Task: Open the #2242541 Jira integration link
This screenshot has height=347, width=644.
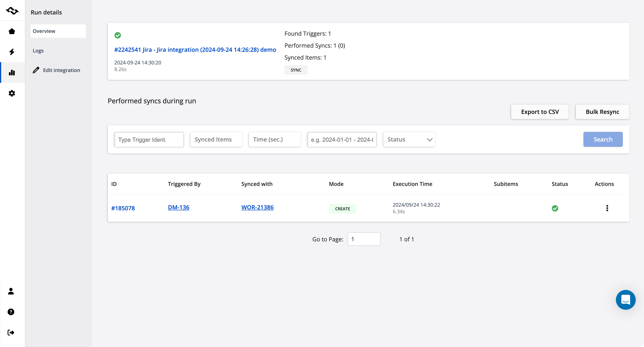Action: (x=195, y=50)
